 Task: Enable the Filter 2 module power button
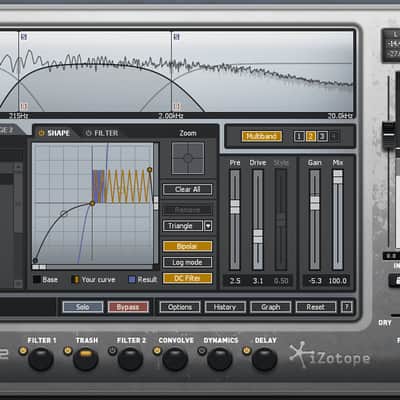click(x=112, y=351)
